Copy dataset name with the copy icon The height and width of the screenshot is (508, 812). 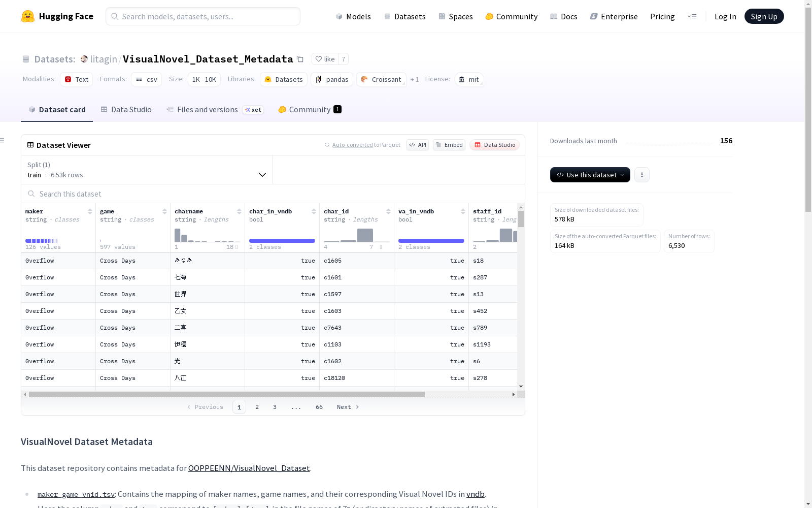300,59
